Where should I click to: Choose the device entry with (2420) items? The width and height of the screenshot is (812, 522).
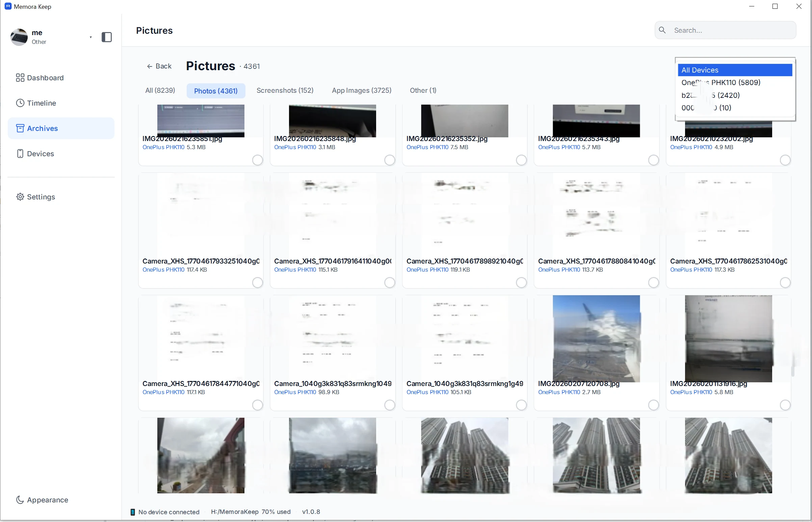[735, 95]
